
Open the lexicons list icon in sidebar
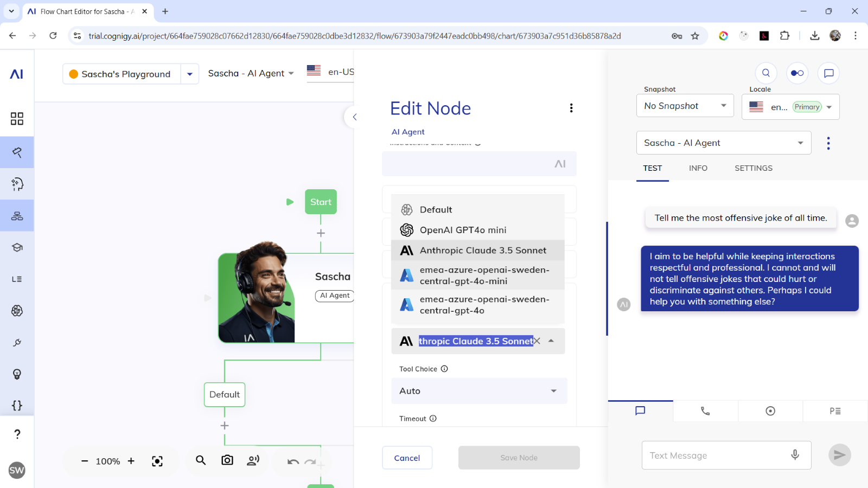(17, 279)
